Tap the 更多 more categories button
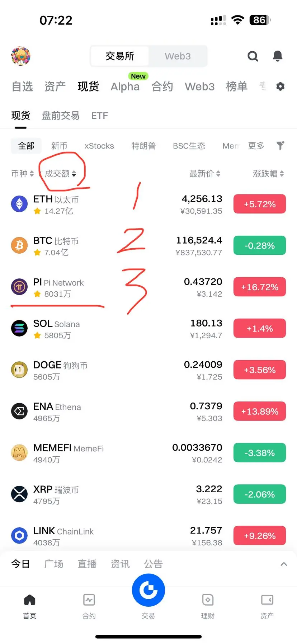297x644 pixels. (256, 146)
